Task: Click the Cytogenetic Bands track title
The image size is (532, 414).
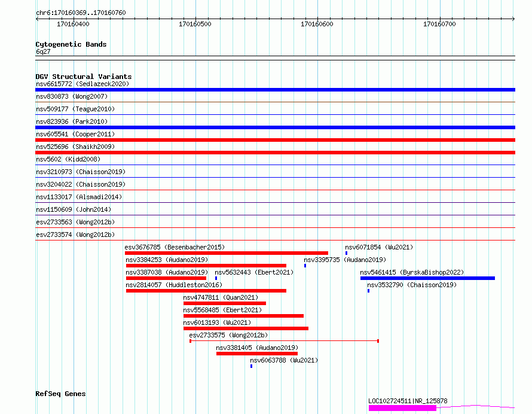Action: click(71, 44)
